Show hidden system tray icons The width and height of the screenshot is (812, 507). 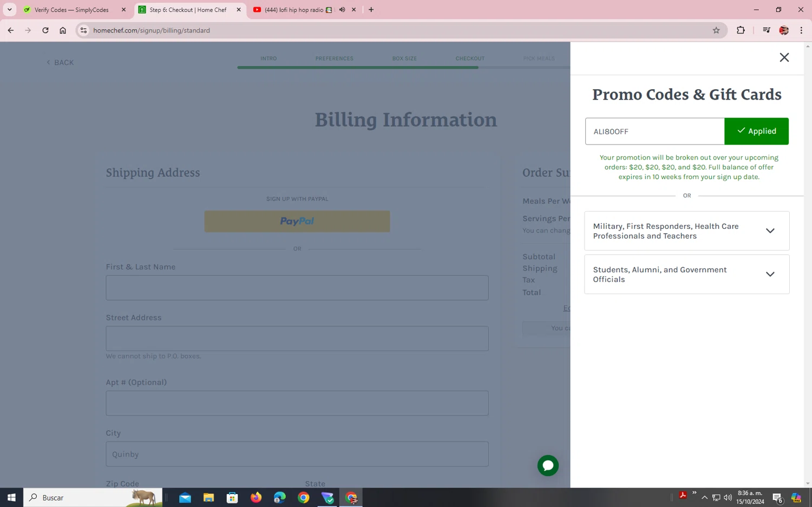pyautogui.click(x=704, y=497)
